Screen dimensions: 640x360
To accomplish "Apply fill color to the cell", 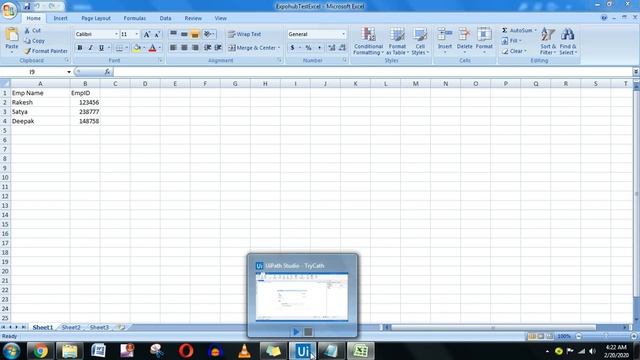I will click(137, 48).
